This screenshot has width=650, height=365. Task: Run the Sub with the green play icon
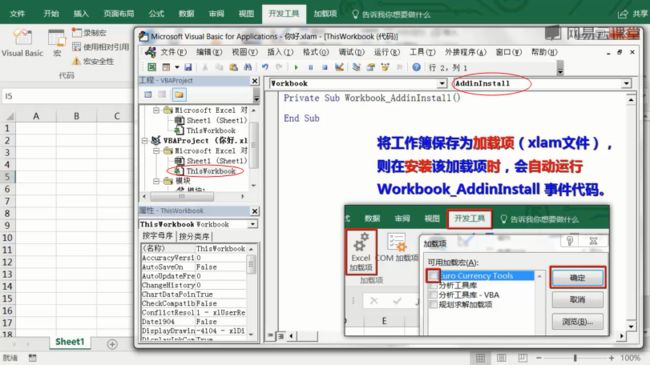(296, 67)
